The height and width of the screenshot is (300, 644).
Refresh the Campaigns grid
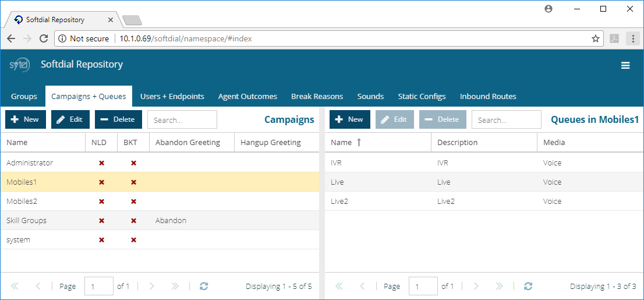pyautogui.click(x=204, y=286)
